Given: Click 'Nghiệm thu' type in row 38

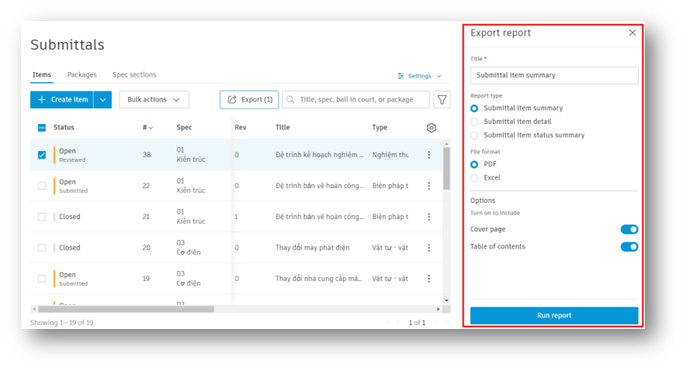Looking at the screenshot, I should 390,155.
